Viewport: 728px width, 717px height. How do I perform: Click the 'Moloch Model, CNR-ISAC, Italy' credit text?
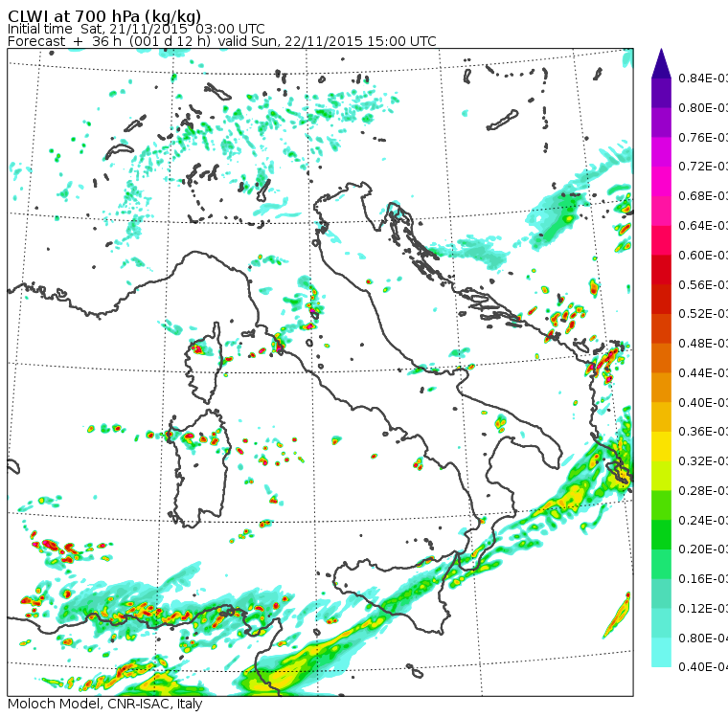point(104,704)
